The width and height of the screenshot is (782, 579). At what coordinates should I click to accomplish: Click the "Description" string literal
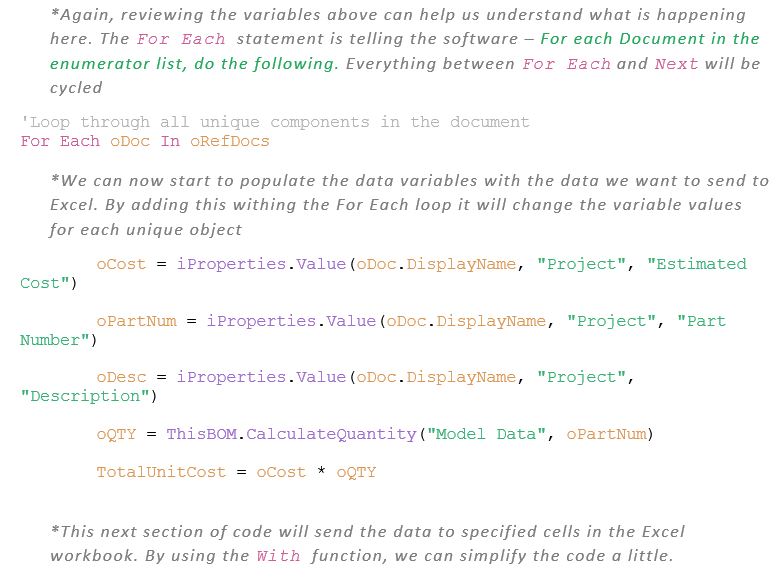[89, 396]
